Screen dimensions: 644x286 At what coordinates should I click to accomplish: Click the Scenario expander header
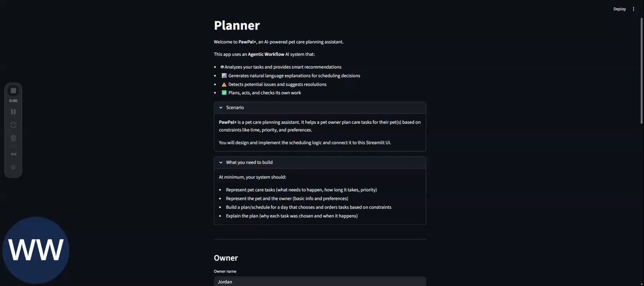(319, 108)
